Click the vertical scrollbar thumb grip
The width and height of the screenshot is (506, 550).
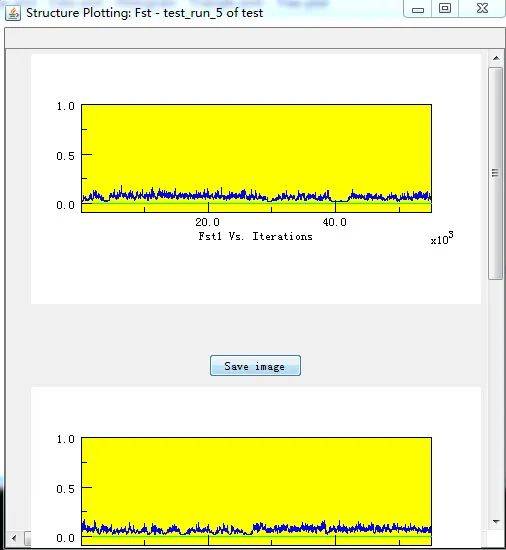(495, 173)
